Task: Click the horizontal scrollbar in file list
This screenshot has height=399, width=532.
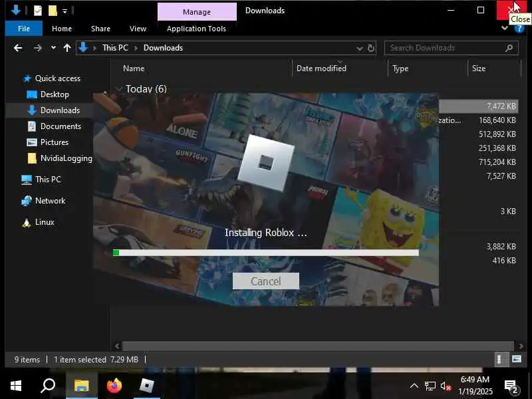Action: [318, 346]
